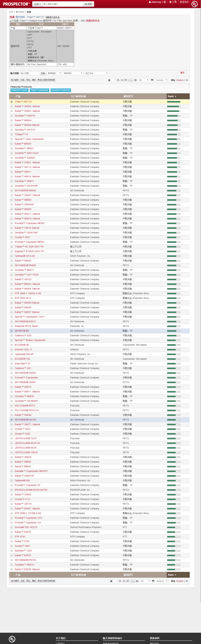Click the page number field above the table

click(x=114, y=80)
